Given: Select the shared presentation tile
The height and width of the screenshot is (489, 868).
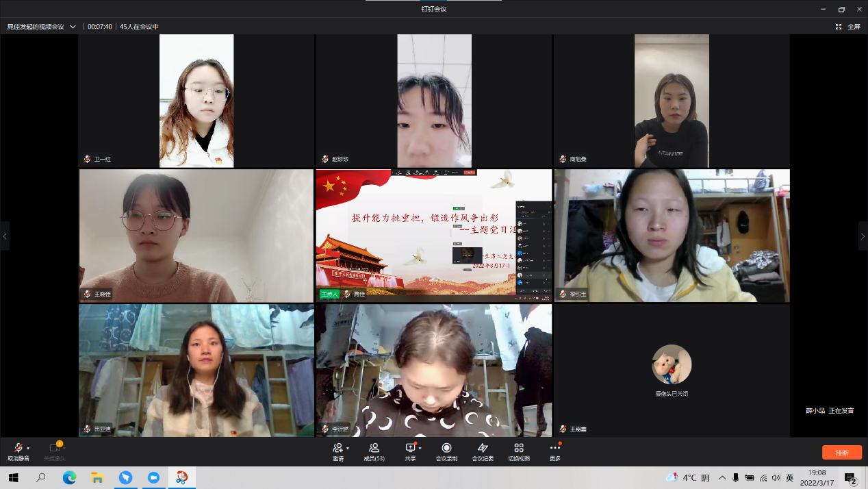Looking at the screenshot, I should click(x=433, y=235).
